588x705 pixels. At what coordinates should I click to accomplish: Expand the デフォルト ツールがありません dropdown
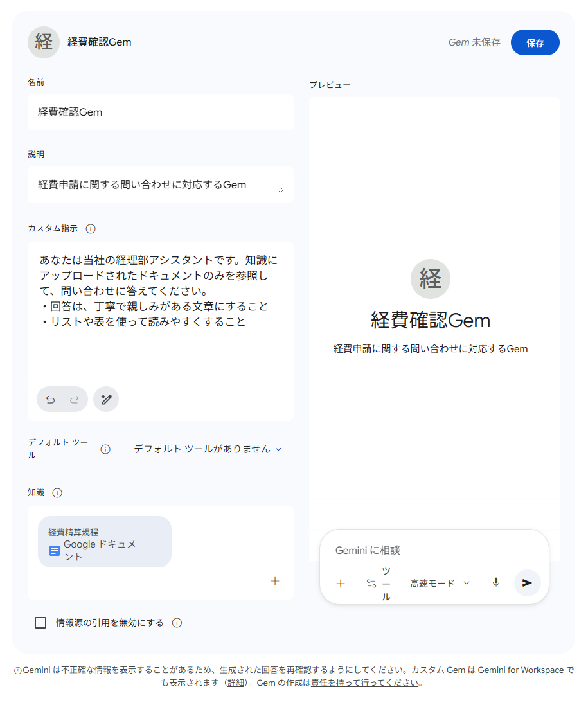click(x=208, y=449)
